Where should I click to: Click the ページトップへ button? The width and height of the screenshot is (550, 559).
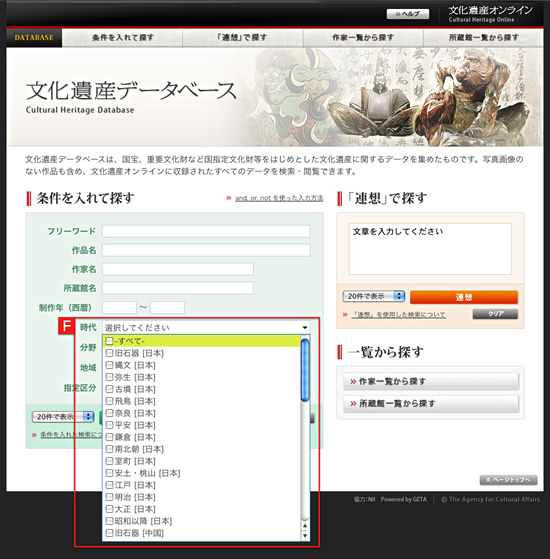(508, 480)
